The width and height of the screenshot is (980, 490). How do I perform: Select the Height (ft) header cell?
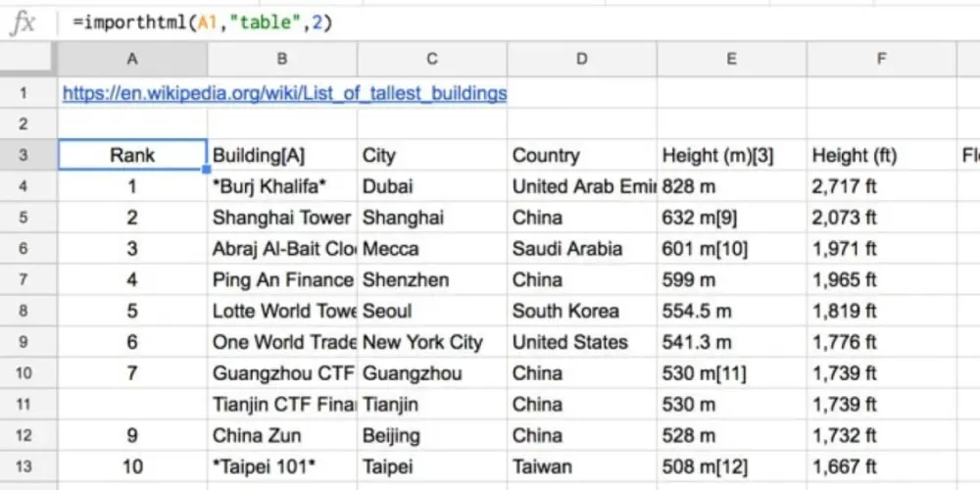click(x=881, y=156)
